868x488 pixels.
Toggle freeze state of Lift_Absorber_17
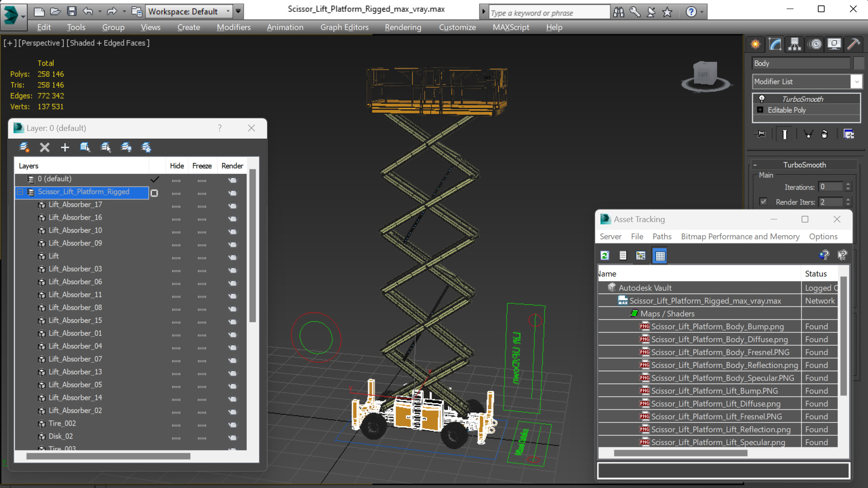coord(202,204)
